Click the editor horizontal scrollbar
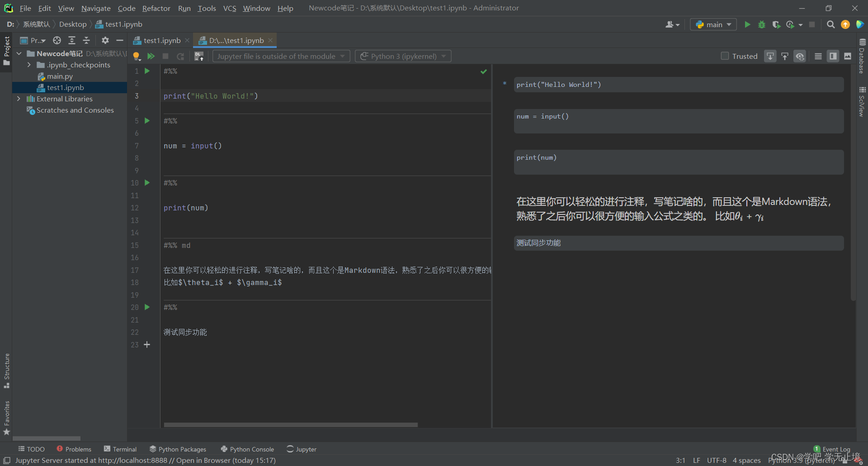Viewport: 868px width, 466px height. 291,425
